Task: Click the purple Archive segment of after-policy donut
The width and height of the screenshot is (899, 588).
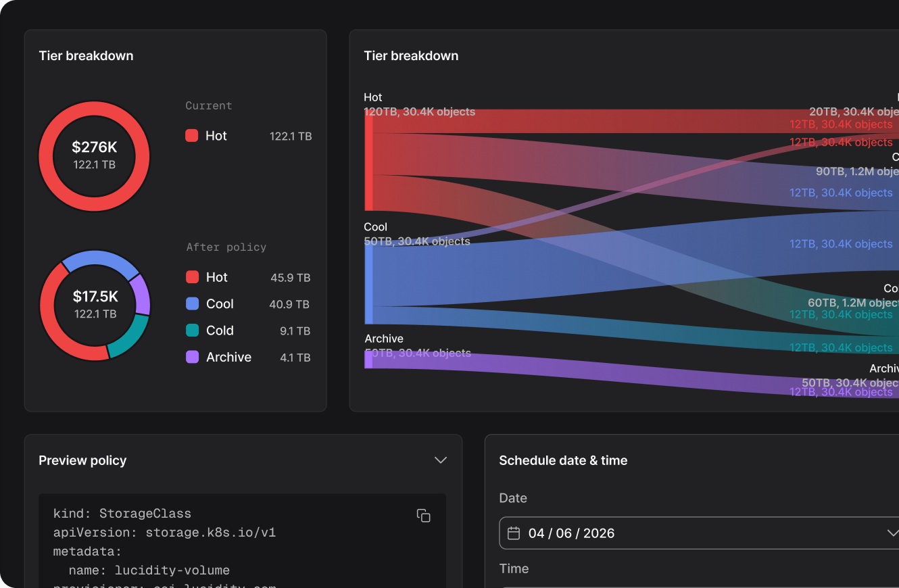Action: point(141,295)
